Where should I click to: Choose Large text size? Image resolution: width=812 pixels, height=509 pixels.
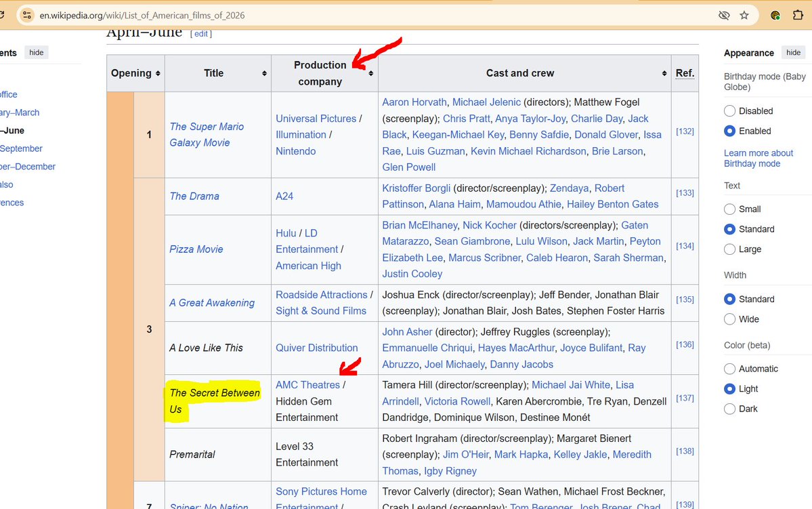[729, 249]
